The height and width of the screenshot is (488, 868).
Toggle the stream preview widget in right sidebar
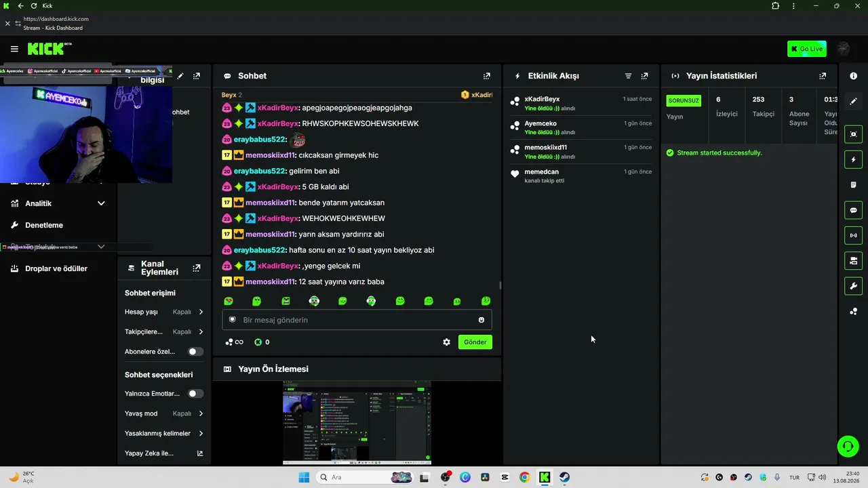click(x=853, y=134)
